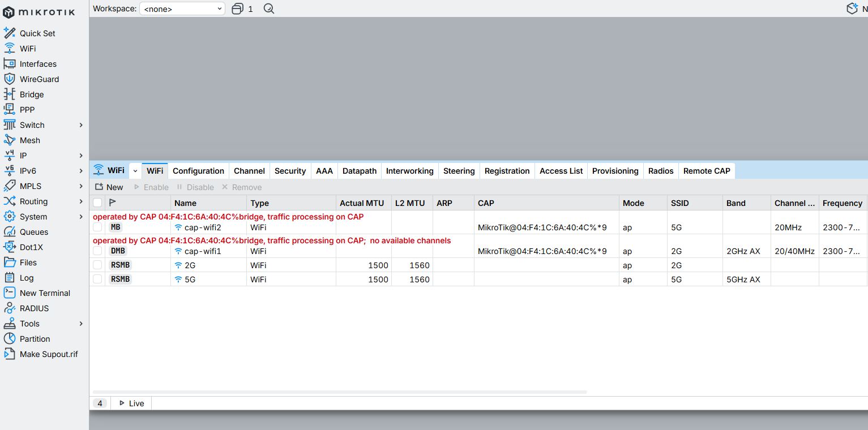Screen dimensions: 868x430
Task: Click the Disable toolbar button
Action: click(x=195, y=187)
